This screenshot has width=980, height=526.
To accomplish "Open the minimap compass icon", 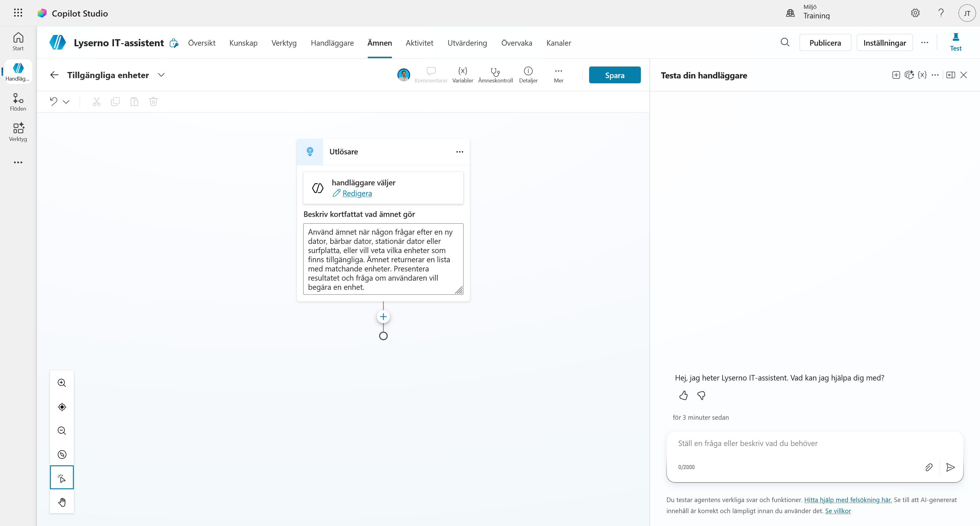I will coord(62,454).
